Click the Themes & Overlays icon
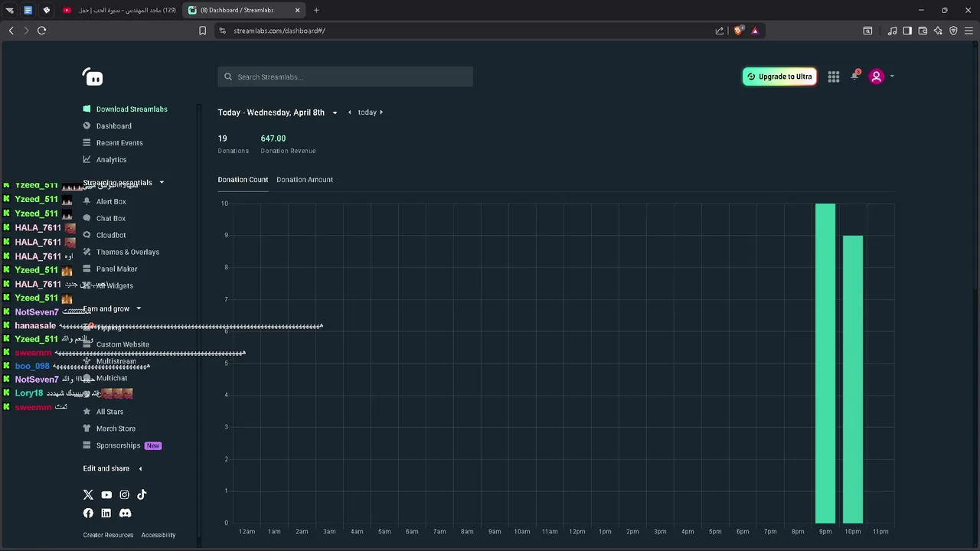980x551 pixels. click(x=87, y=252)
